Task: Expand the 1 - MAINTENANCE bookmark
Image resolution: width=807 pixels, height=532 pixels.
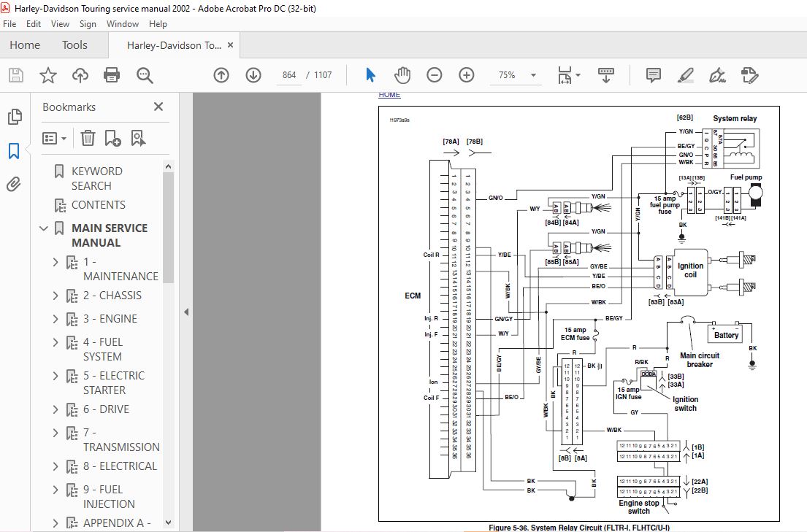Action: 56,262
